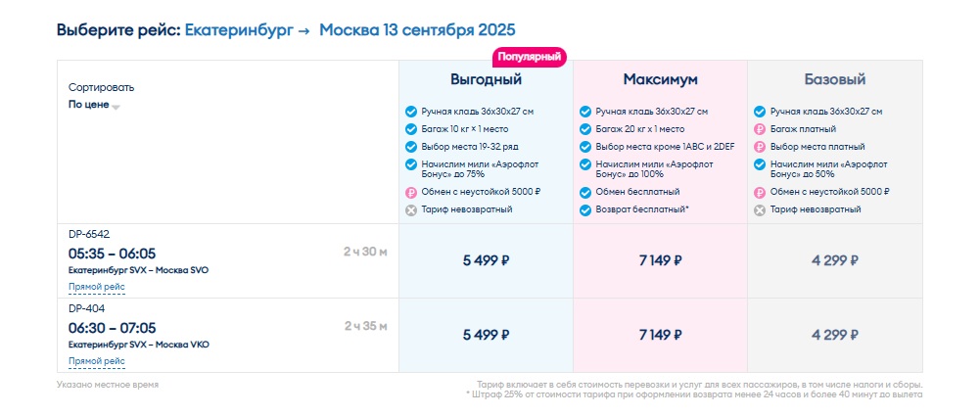Viewport: 980px width, 416px height.
Task: Select the 'Выгодный' fare column header
Action: click(486, 80)
